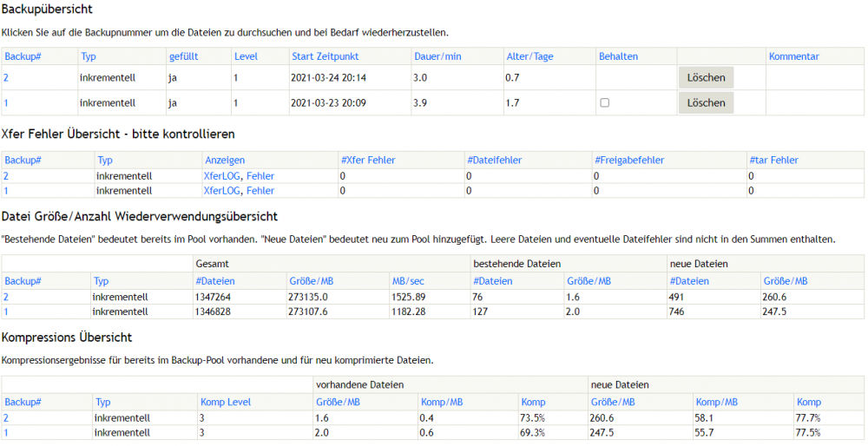The image size is (868, 446).
Task: Select Komp/MB value 58.1
Action: point(704,417)
